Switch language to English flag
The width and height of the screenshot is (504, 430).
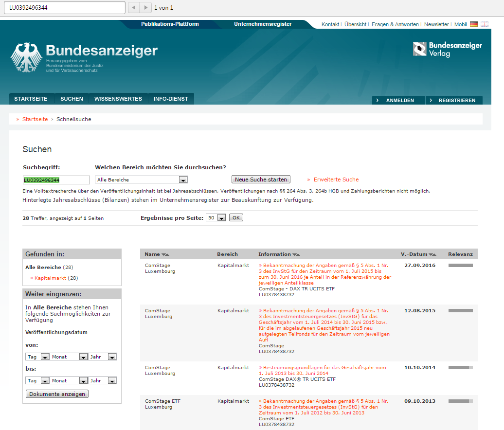[485, 24]
